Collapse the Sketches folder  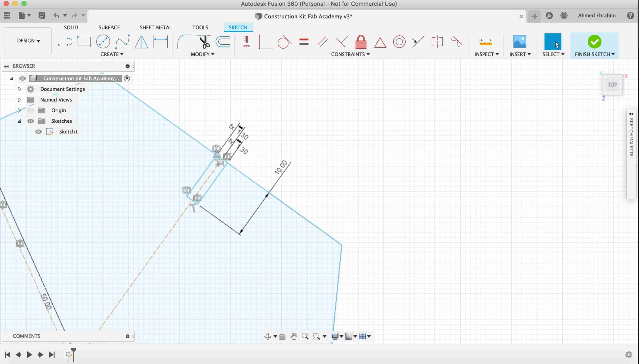pos(19,121)
